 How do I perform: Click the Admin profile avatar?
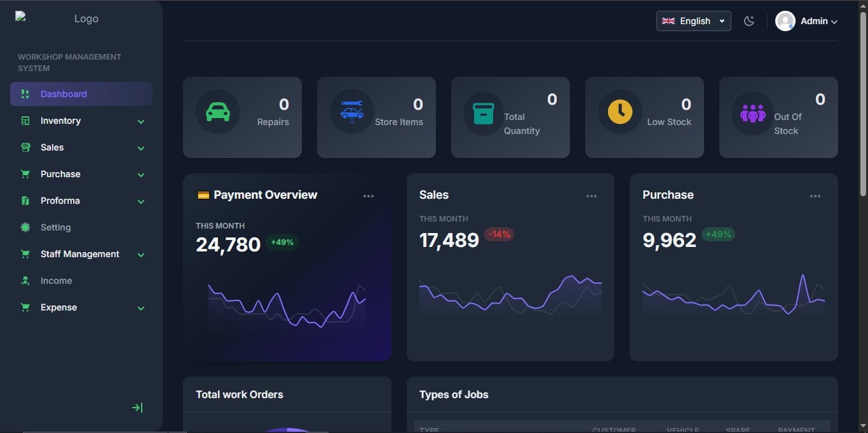pos(785,21)
